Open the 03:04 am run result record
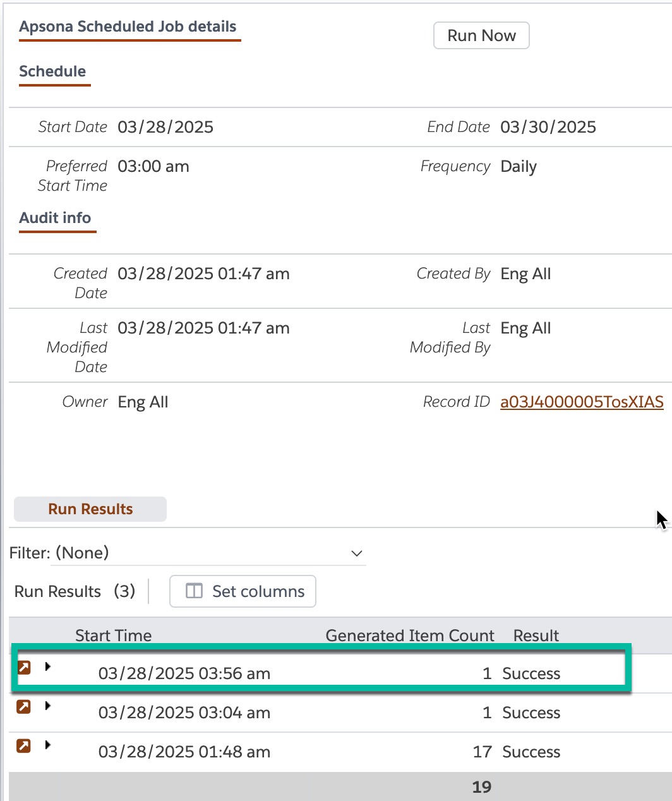This screenshot has height=801, width=672. tap(24, 706)
